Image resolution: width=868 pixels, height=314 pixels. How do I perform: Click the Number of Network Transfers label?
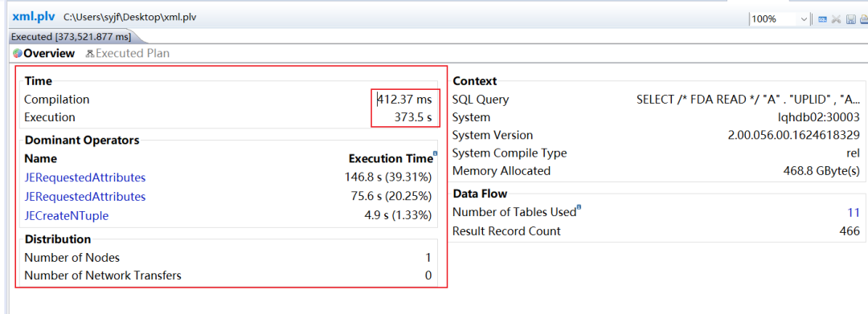pos(103,275)
